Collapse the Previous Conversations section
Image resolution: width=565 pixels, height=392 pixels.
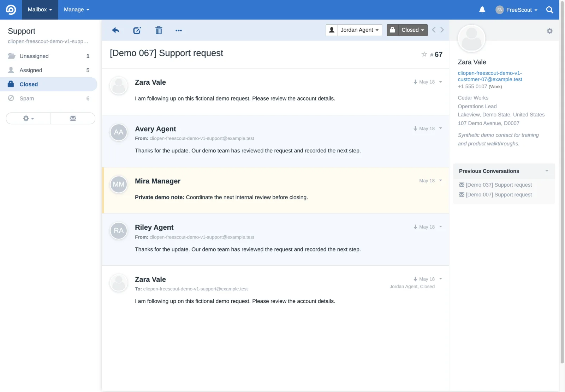tap(504, 171)
